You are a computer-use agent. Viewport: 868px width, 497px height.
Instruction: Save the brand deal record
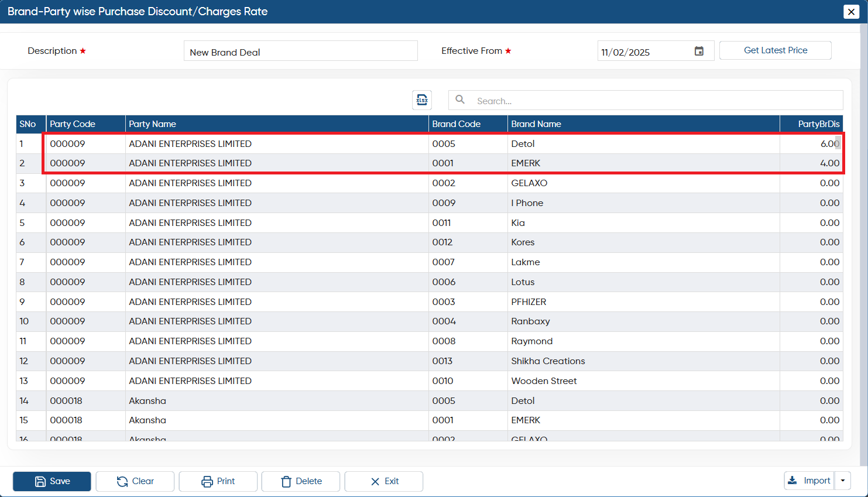pyautogui.click(x=52, y=481)
